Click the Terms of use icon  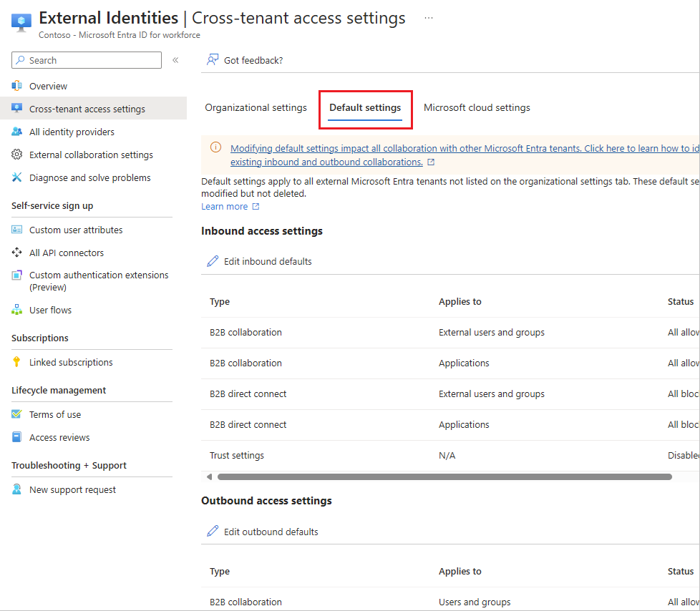click(17, 414)
